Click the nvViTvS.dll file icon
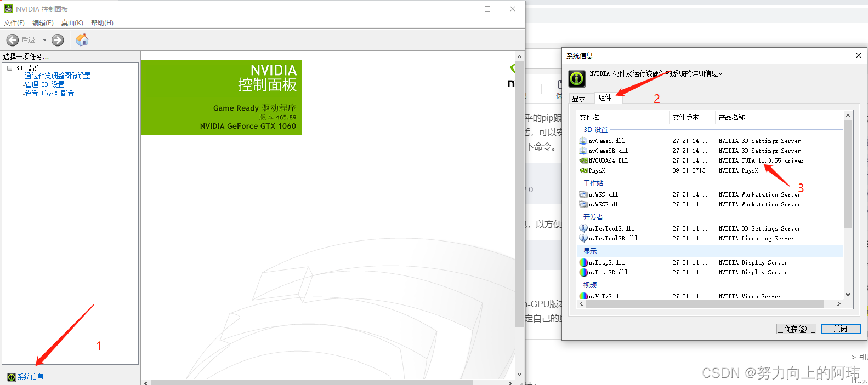This screenshot has width=868, height=385. click(583, 296)
